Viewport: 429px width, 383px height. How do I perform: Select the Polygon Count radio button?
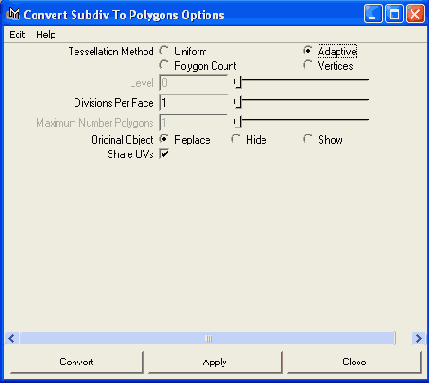(164, 65)
